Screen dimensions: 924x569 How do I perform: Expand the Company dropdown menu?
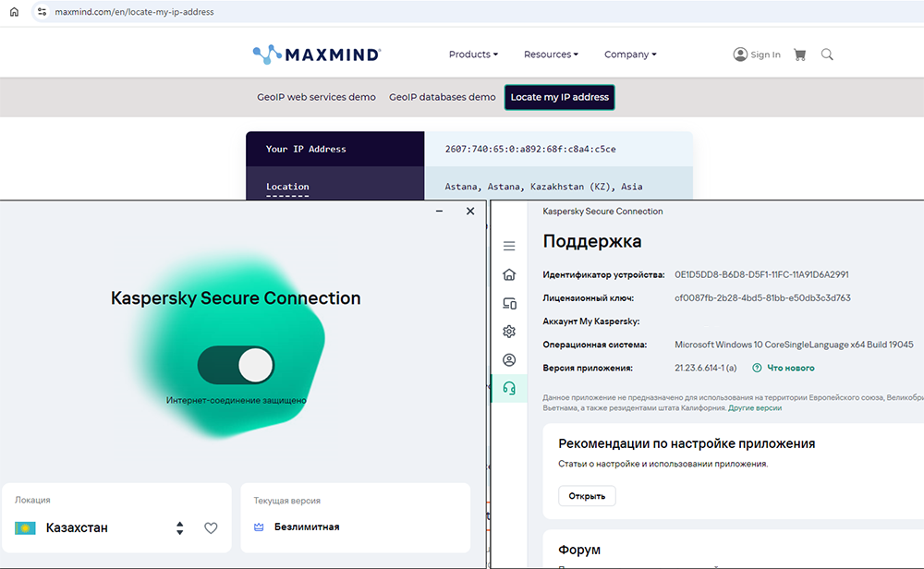(630, 54)
